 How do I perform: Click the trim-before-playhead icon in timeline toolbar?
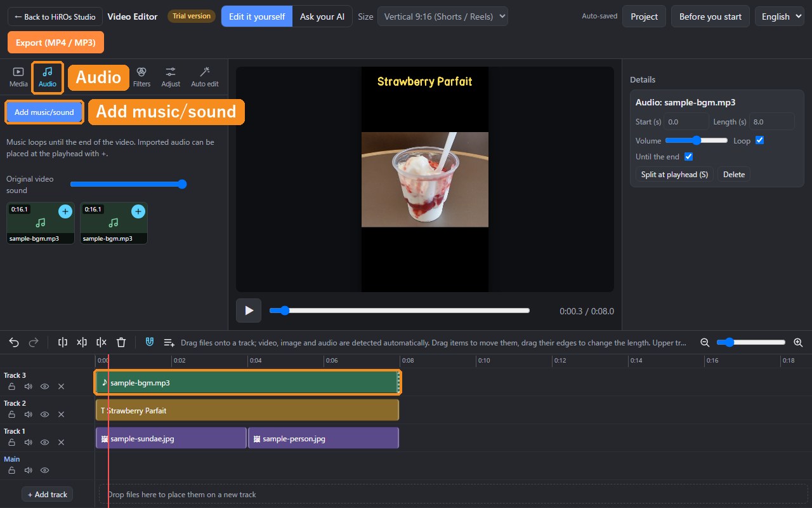[82, 342]
